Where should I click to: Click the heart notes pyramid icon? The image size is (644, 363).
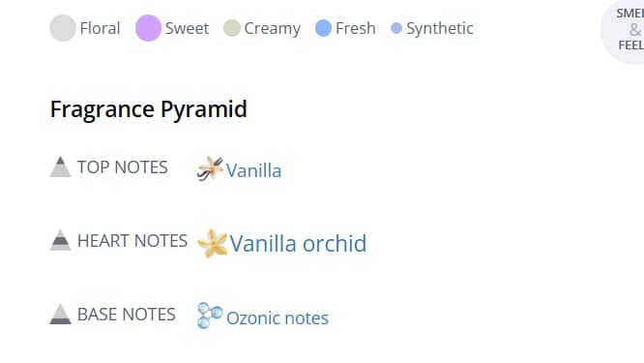click(x=60, y=240)
